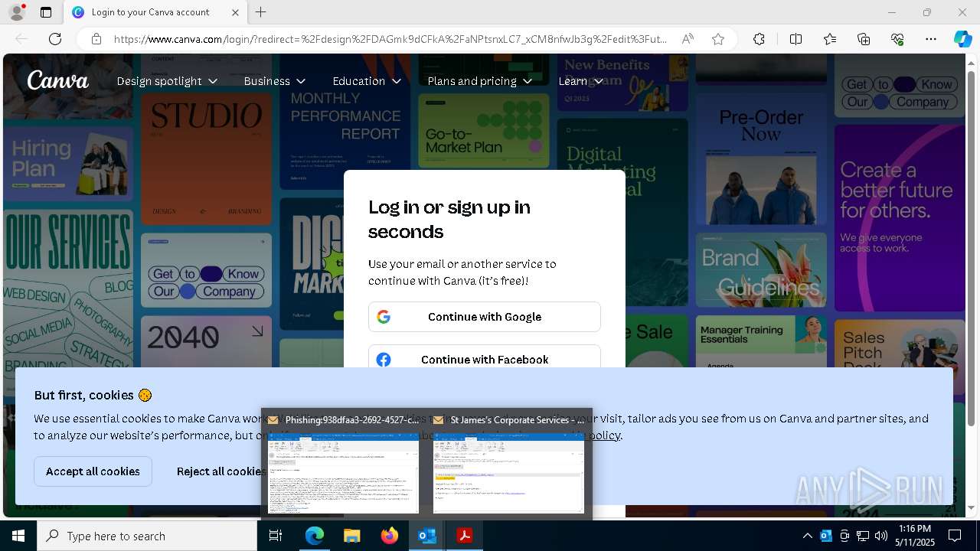Open the Phishing email thumbnail in Outlook
Image resolution: width=980 pixels, height=551 pixels.
(x=343, y=464)
